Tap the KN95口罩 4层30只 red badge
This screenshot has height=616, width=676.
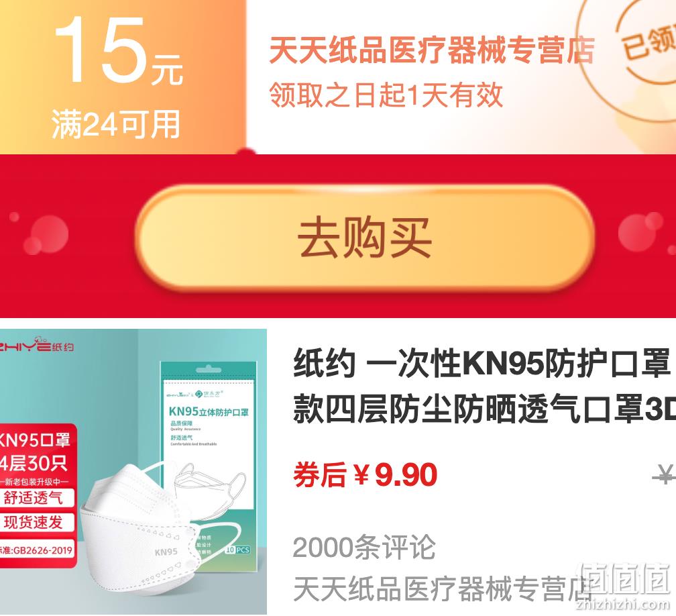[38, 451]
